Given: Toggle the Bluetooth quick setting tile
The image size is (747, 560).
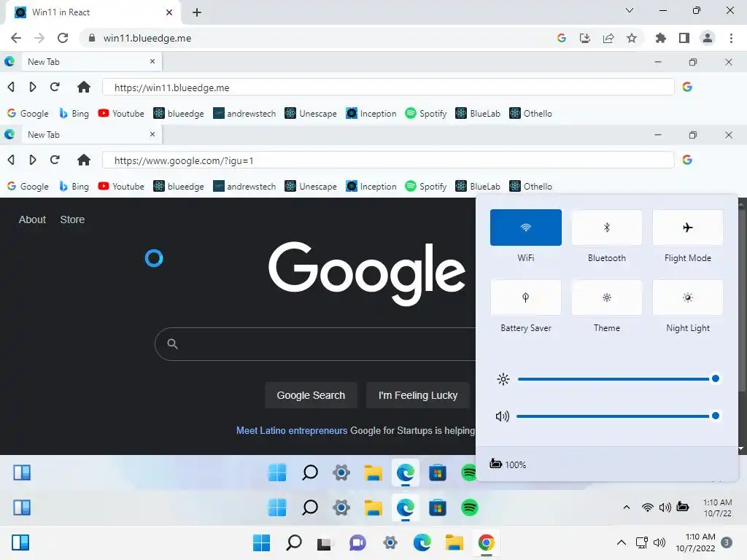Looking at the screenshot, I should click(x=606, y=227).
